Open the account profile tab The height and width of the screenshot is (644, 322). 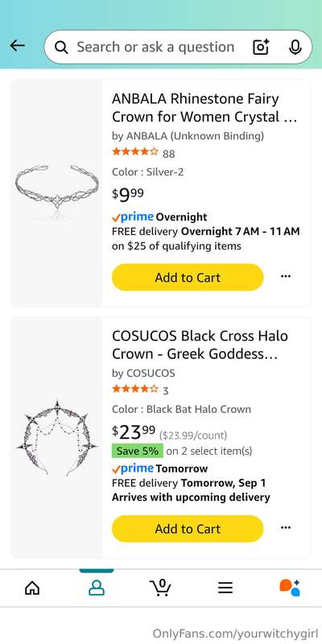97,588
